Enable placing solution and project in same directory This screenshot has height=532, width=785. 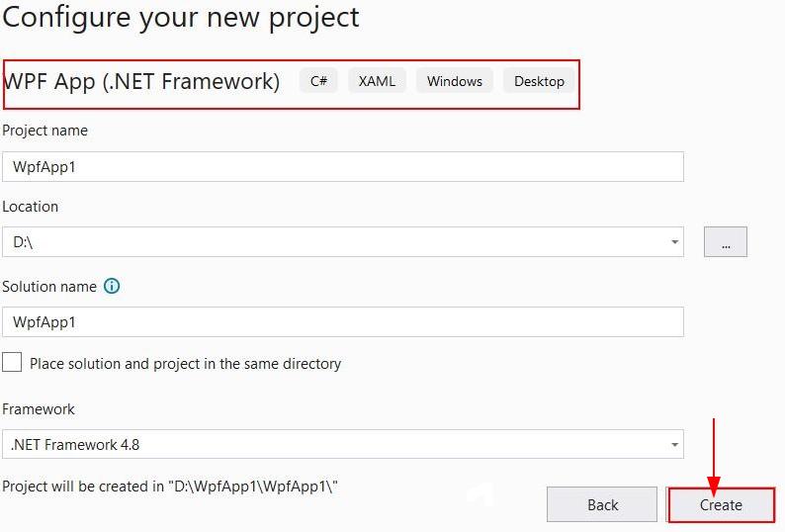(x=12, y=363)
